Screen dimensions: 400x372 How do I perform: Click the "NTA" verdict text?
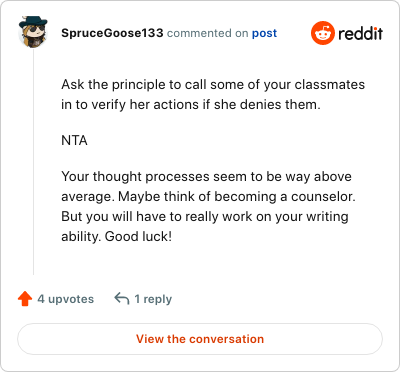(74, 140)
